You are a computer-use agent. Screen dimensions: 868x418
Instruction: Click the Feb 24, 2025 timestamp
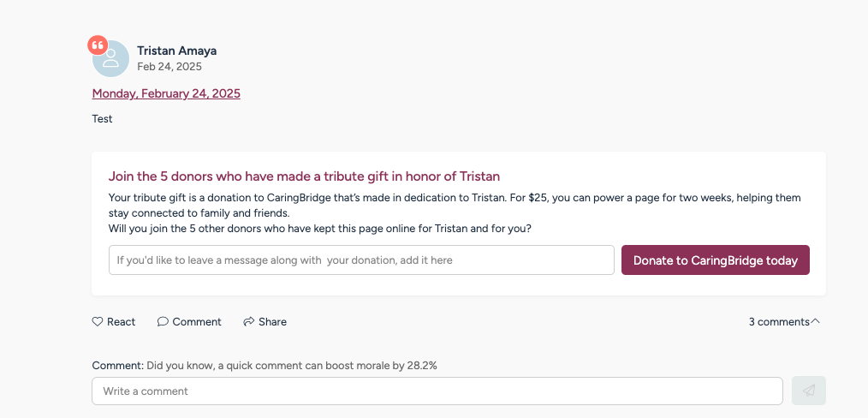169,66
